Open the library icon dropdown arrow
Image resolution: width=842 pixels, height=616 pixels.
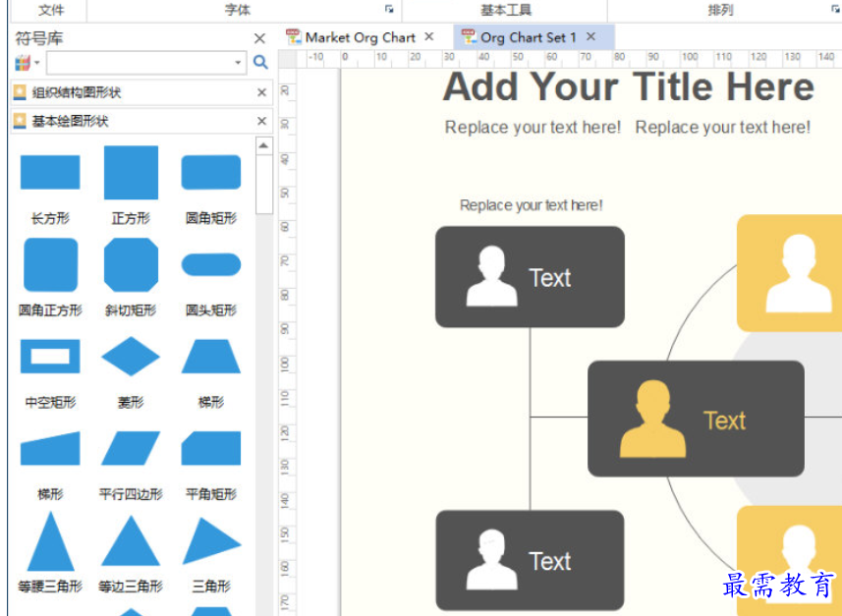point(37,63)
